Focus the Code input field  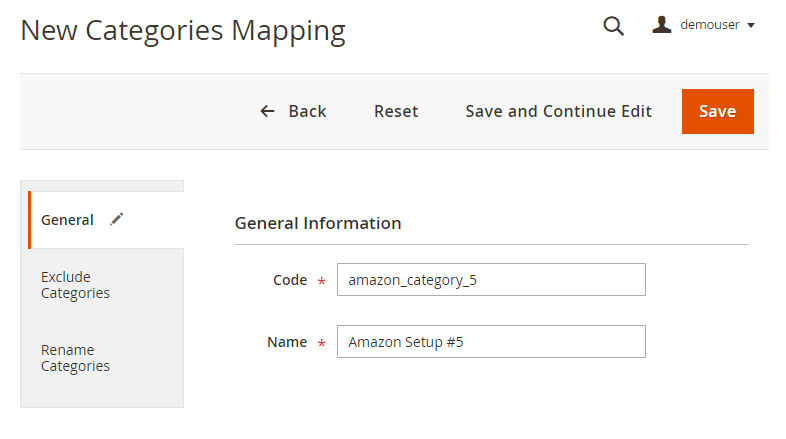click(491, 280)
